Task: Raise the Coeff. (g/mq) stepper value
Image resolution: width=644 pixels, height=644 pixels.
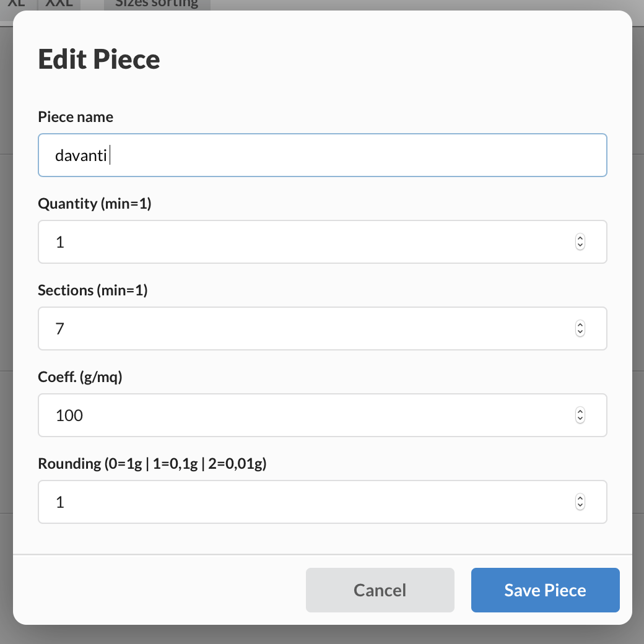Action: click(x=580, y=412)
